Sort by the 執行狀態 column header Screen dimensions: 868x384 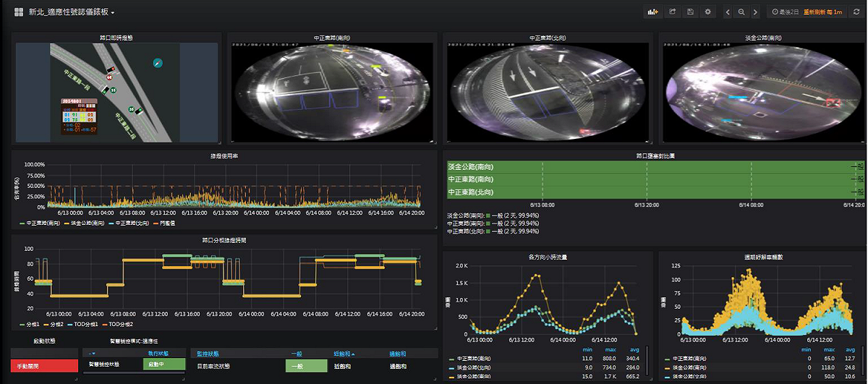(x=158, y=353)
